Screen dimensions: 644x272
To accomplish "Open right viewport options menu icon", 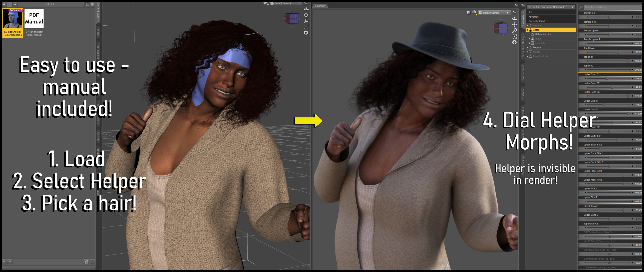I will coord(514,13).
